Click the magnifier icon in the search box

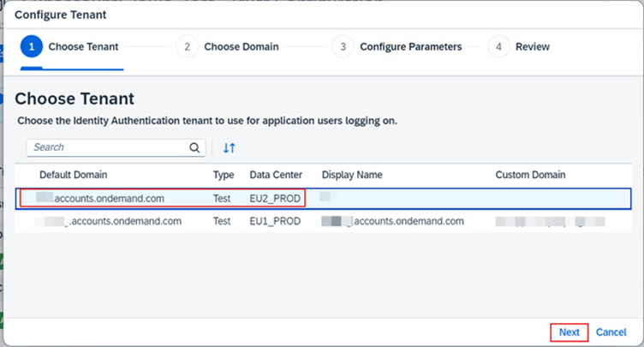pos(194,147)
